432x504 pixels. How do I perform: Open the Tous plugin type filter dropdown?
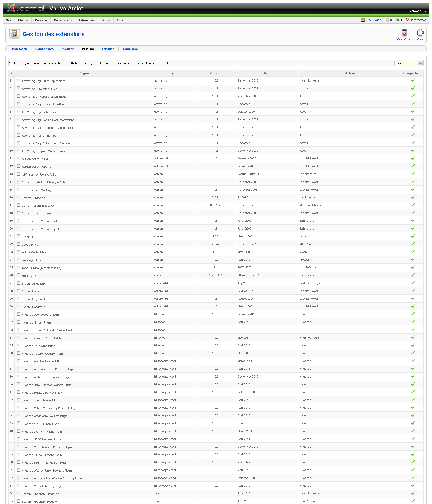(408, 63)
